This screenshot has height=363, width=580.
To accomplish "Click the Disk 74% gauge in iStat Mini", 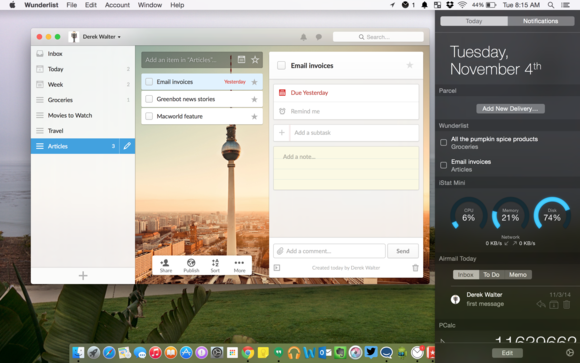I will pyautogui.click(x=552, y=215).
